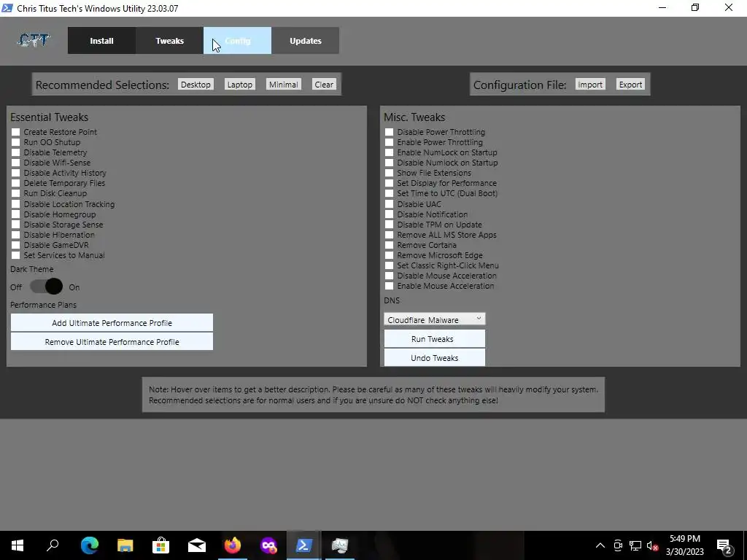Clear all recommended selections
Screen dimensions: 747x560
(324, 85)
